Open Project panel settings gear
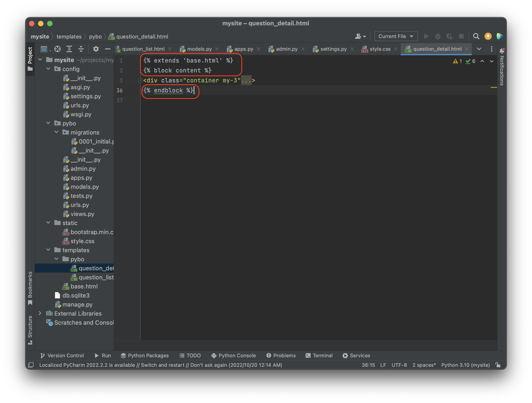This screenshot has width=532, height=403. (x=96, y=49)
